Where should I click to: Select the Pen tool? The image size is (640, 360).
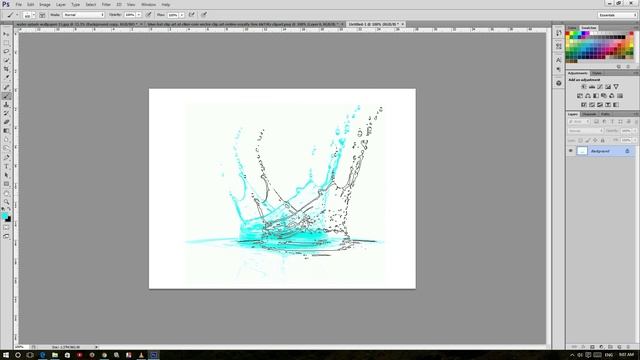click(x=6, y=158)
